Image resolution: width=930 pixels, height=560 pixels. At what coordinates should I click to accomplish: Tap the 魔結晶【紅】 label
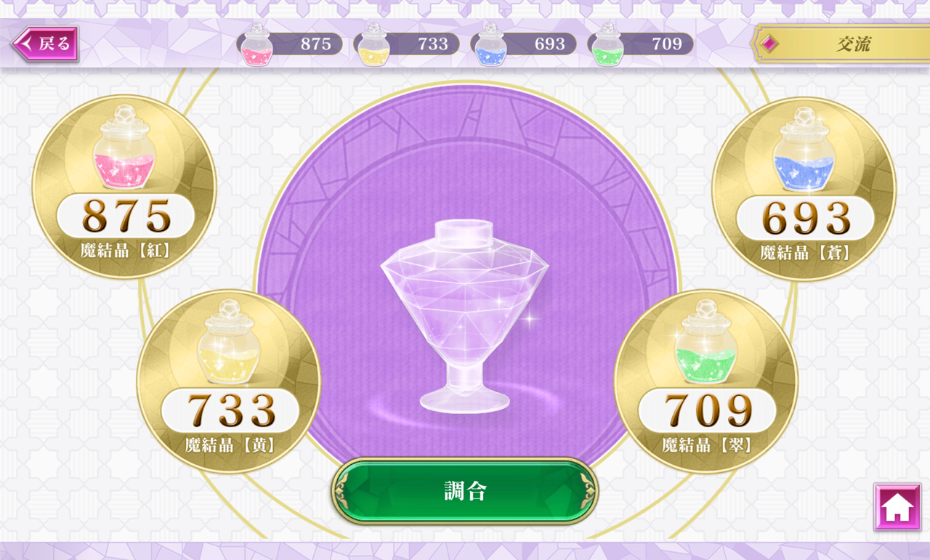(126, 251)
